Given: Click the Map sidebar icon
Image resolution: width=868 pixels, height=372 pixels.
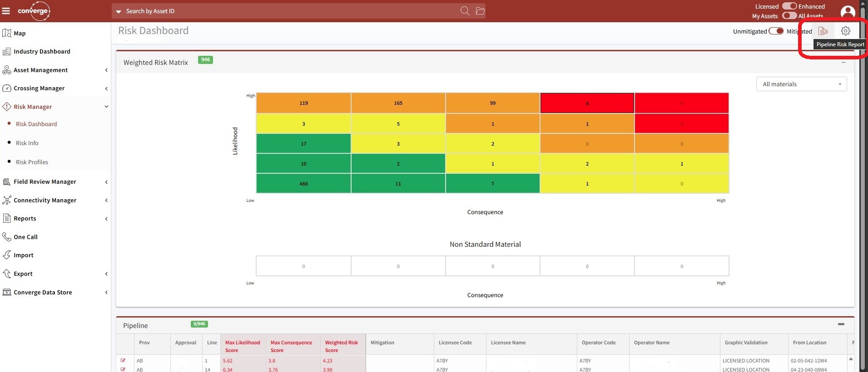Looking at the screenshot, I should pyautogui.click(x=7, y=33).
